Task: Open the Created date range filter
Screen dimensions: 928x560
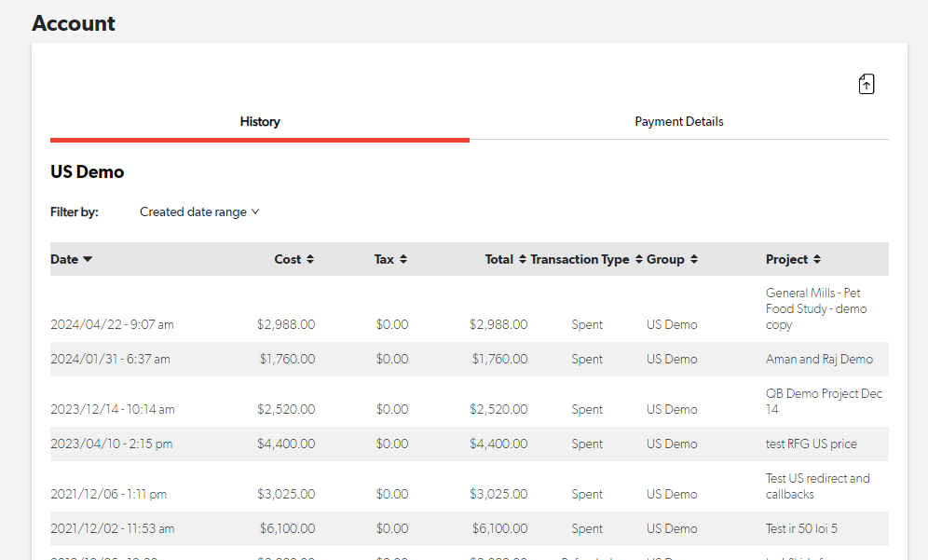Action: click(x=199, y=212)
